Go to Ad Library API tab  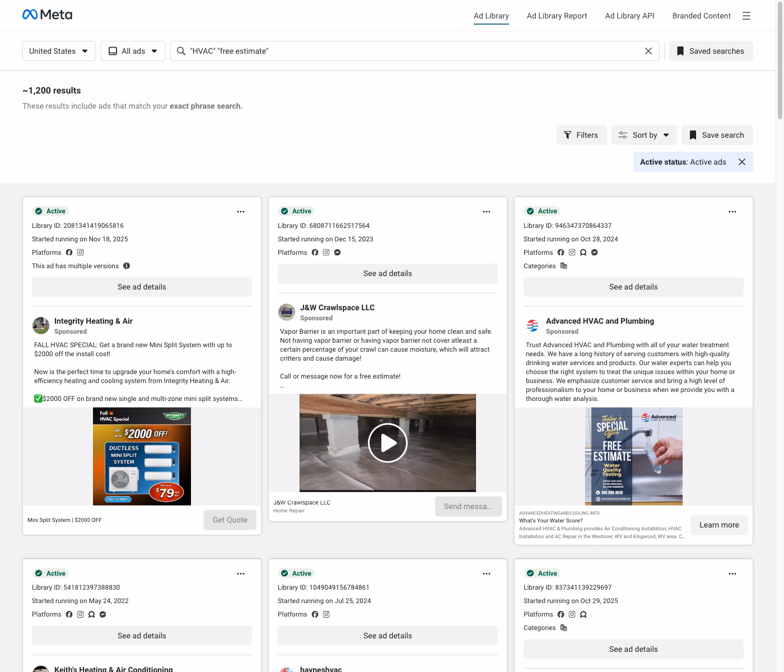pyautogui.click(x=629, y=16)
